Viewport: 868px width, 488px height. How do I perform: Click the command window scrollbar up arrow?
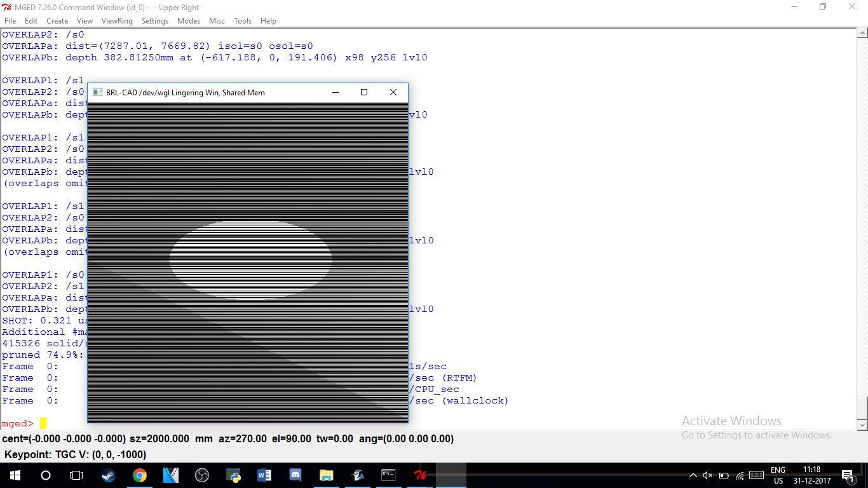click(862, 33)
